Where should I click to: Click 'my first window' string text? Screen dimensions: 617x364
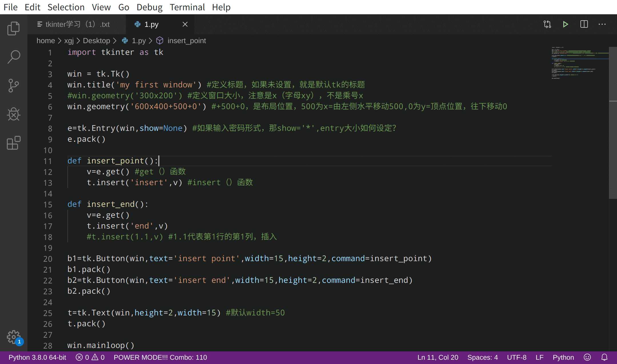coord(156,85)
